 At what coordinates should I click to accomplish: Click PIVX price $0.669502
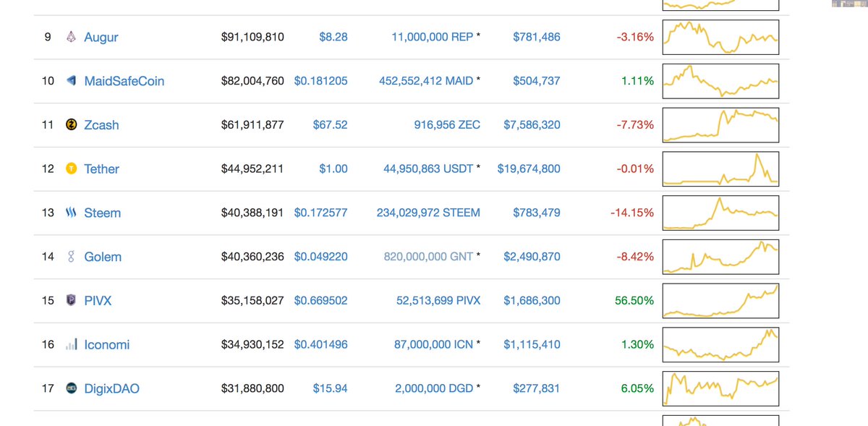[x=320, y=300]
